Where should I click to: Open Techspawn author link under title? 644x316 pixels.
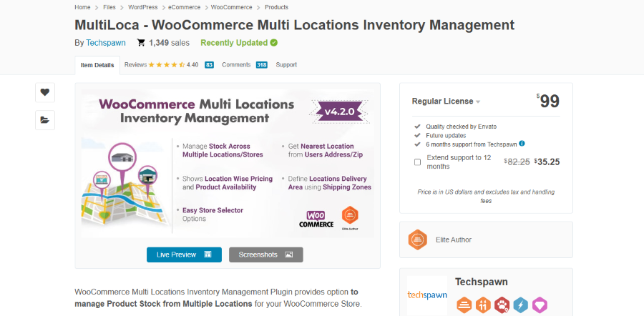(106, 43)
